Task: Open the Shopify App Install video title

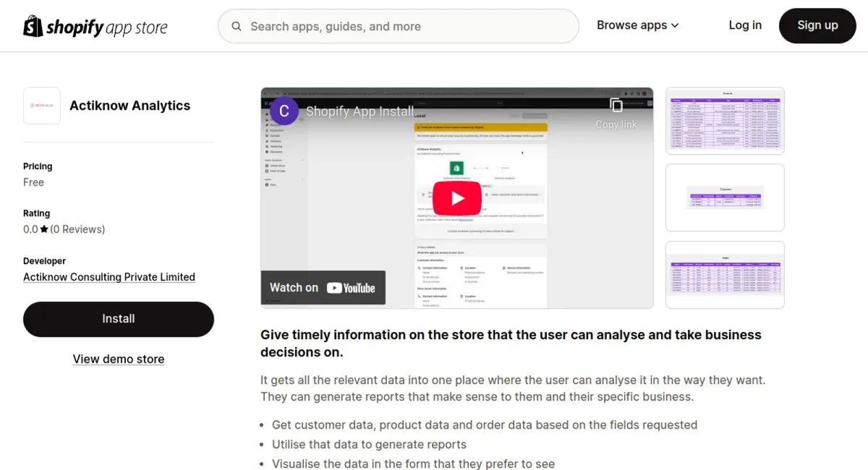Action: pos(360,111)
